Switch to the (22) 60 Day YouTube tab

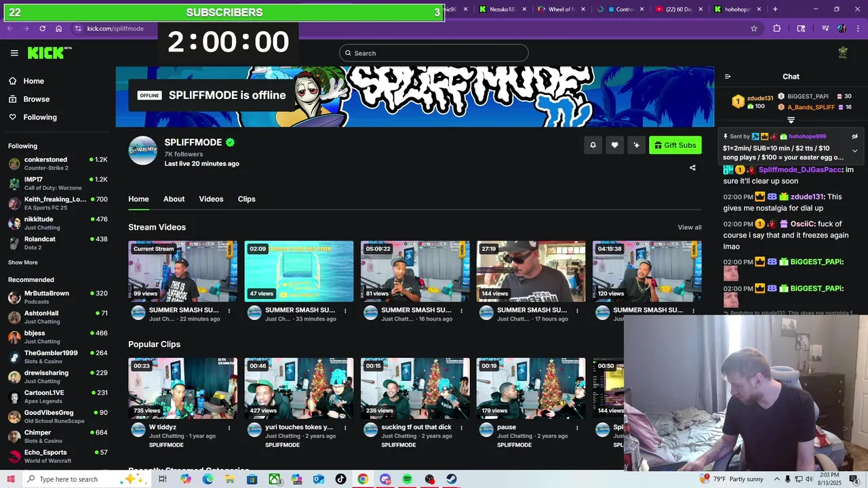coord(679,9)
